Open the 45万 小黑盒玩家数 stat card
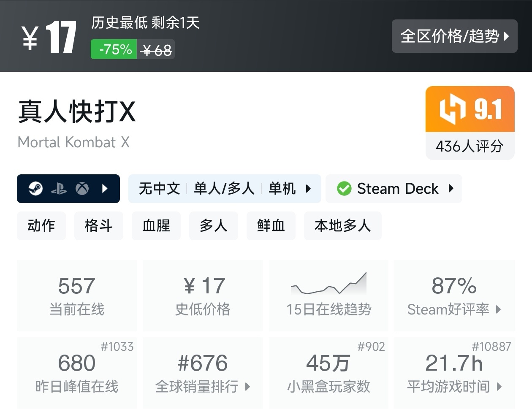Image resolution: width=532 pixels, height=412 pixels. coord(328,373)
